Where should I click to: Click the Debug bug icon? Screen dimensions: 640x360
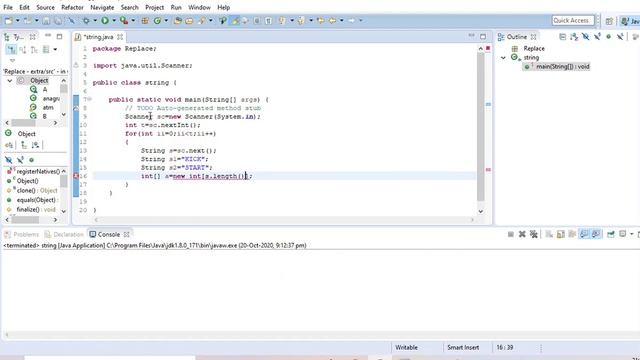pos(86,20)
